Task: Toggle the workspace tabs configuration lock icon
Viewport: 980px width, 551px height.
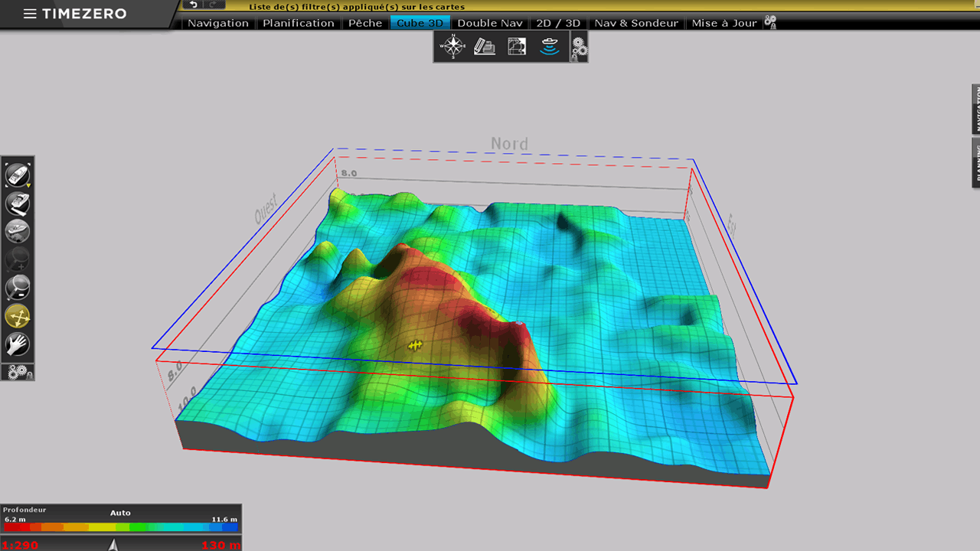Action: tap(770, 23)
